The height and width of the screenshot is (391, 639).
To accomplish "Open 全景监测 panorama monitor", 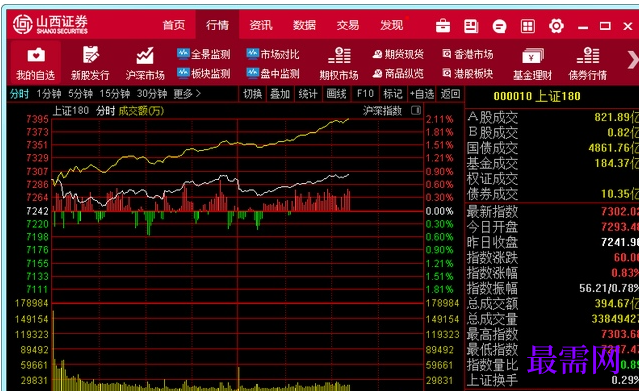I will tap(204, 54).
